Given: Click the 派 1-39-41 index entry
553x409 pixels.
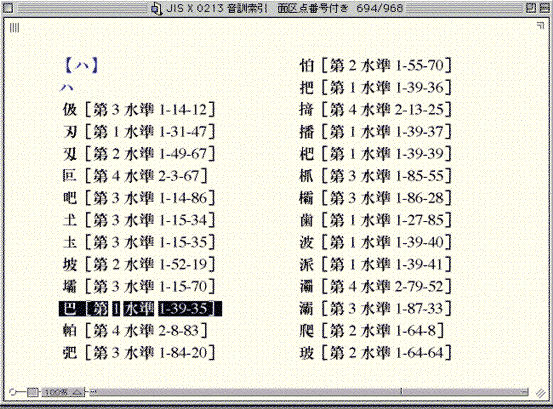Looking at the screenshot, I should pos(375,264).
